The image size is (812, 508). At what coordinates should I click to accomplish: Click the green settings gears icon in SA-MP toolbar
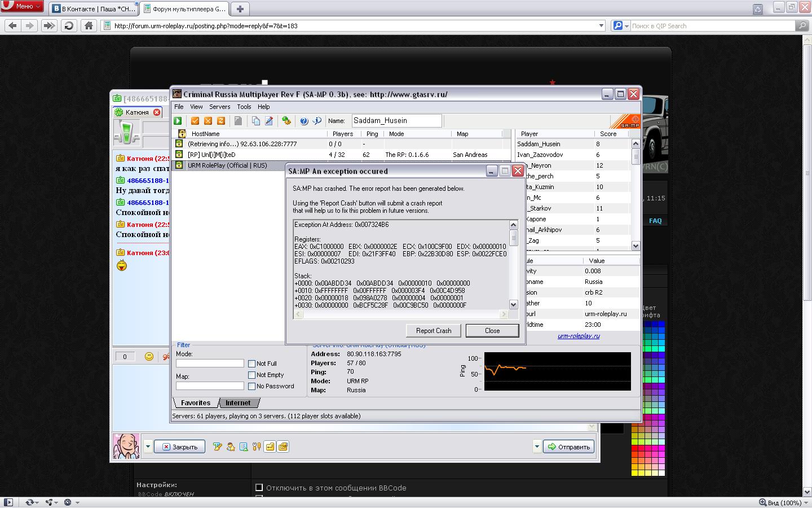[x=286, y=121]
